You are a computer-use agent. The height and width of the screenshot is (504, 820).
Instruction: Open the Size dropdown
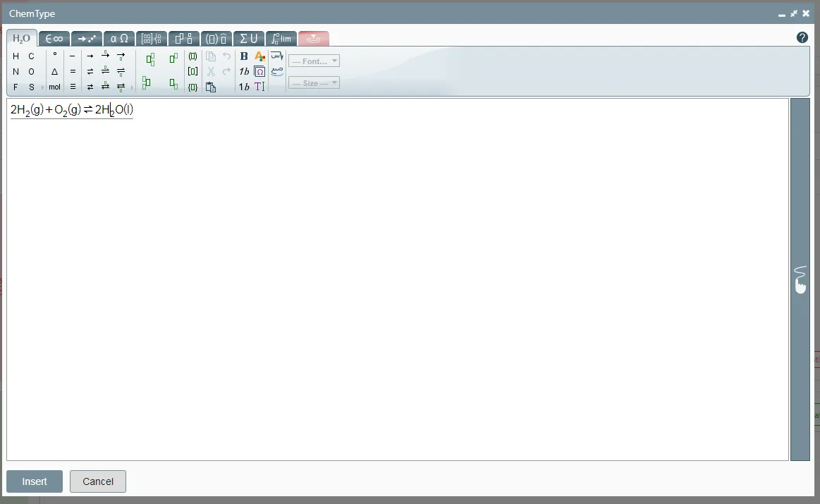point(314,83)
